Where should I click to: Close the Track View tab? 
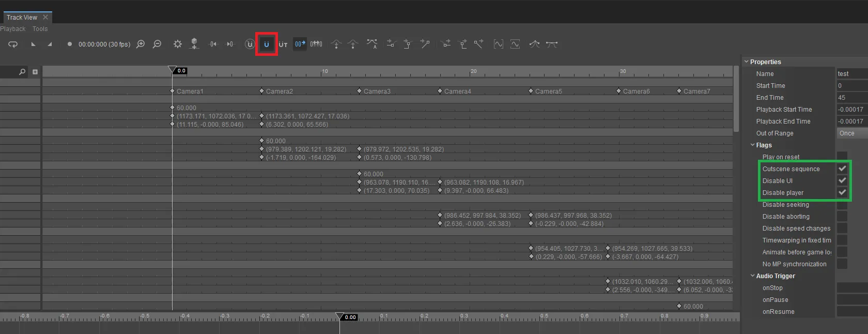[45, 17]
